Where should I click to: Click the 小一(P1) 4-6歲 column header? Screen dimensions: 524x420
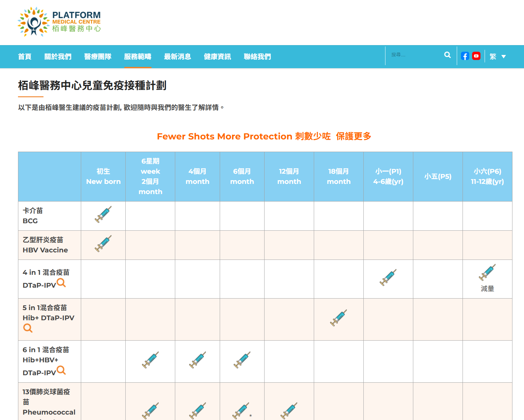click(388, 176)
